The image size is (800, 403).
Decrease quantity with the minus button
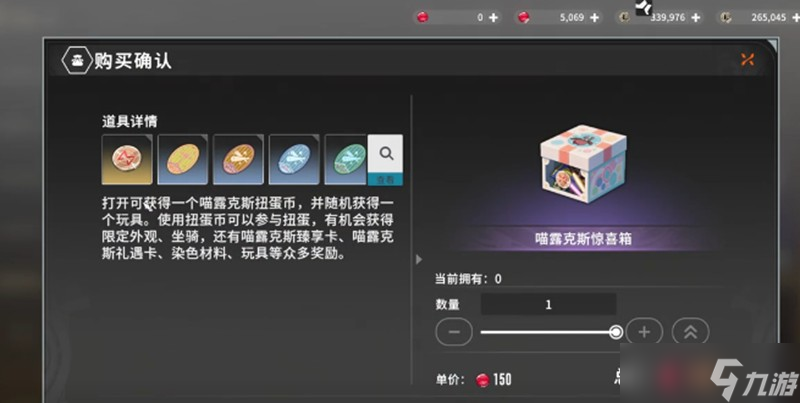tap(454, 332)
